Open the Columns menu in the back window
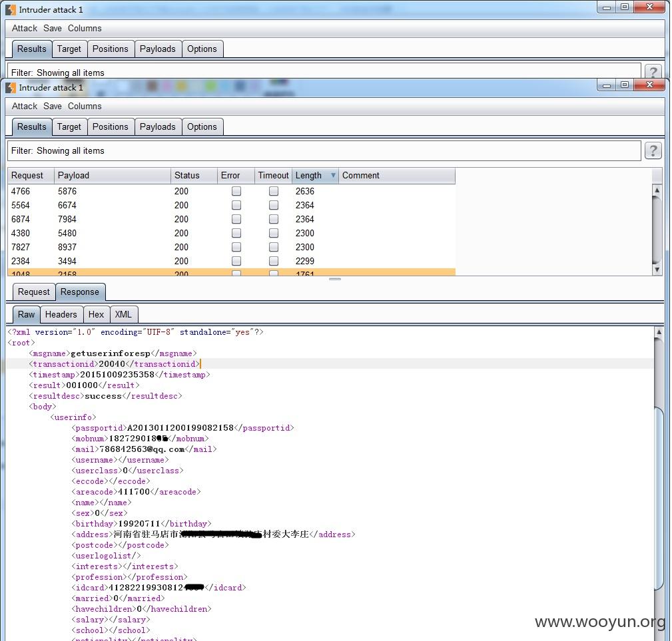 click(x=85, y=28)
